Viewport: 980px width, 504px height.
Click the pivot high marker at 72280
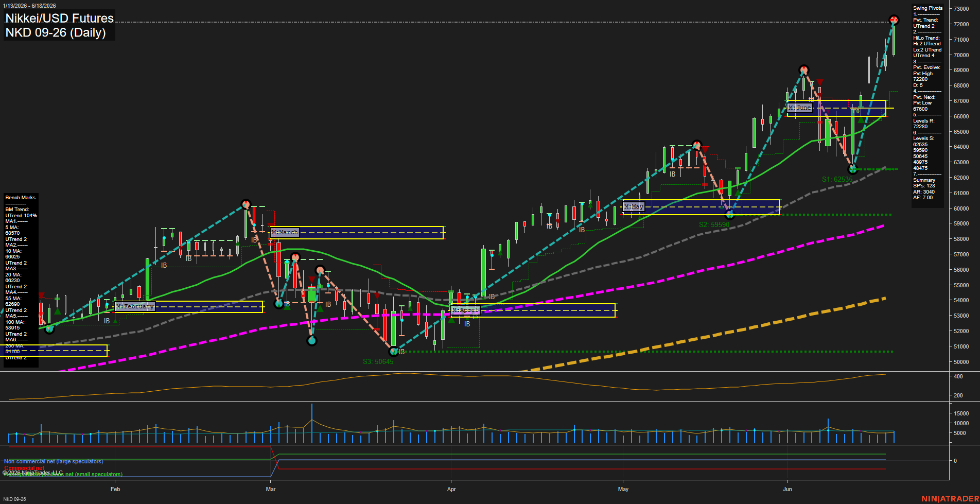894,20
